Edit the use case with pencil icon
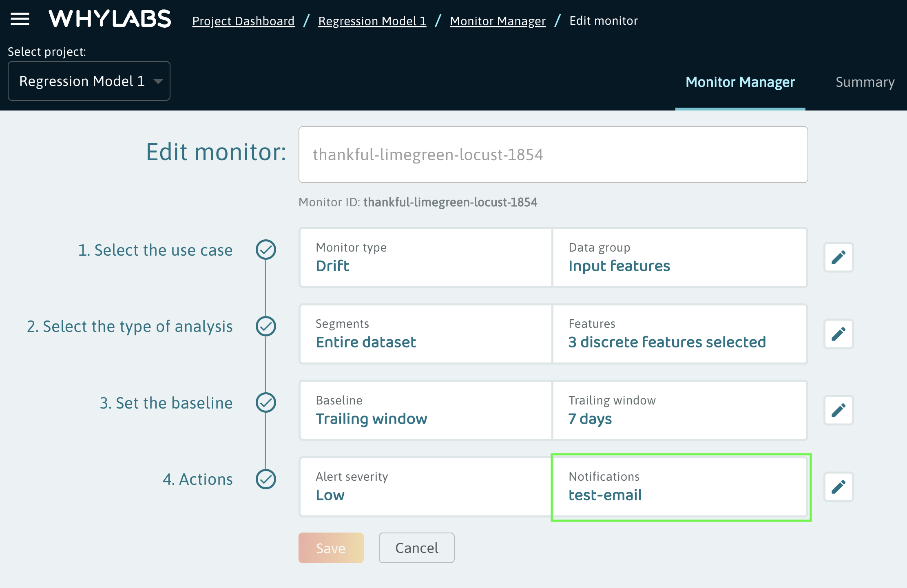 [x=838, y=257]
